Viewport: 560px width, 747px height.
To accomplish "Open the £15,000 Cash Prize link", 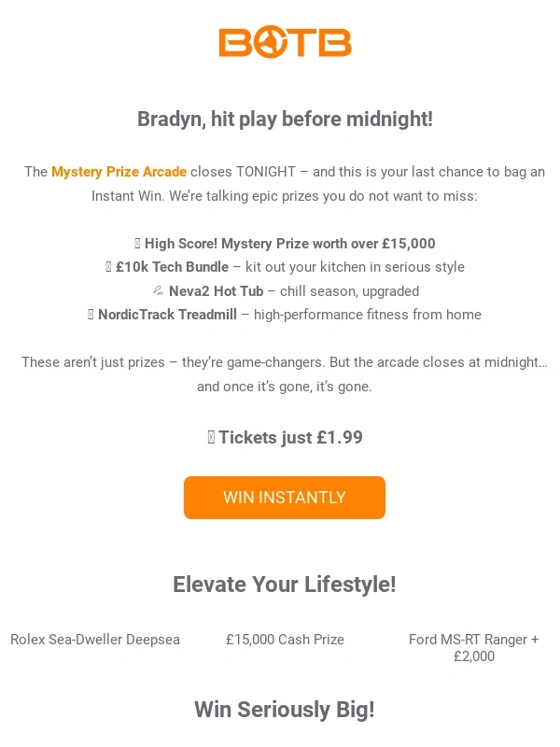I will tap(285, 640).
